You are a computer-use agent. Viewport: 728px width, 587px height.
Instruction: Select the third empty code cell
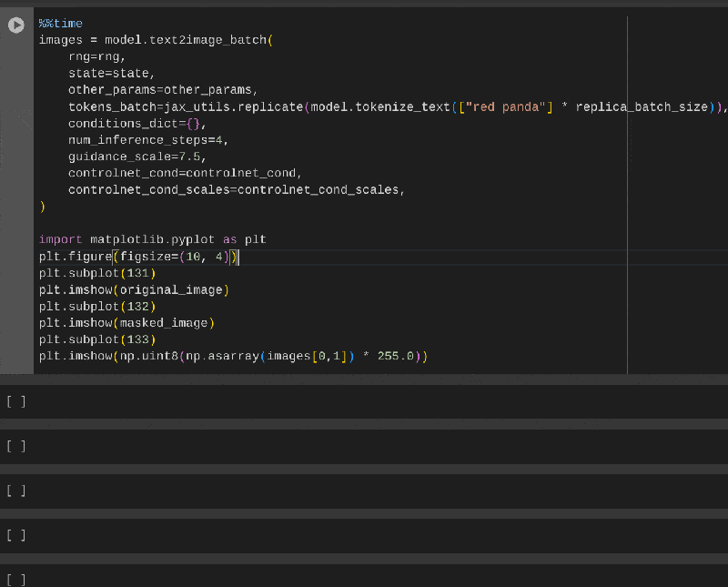pyautogui.click(x=364, y=491)
